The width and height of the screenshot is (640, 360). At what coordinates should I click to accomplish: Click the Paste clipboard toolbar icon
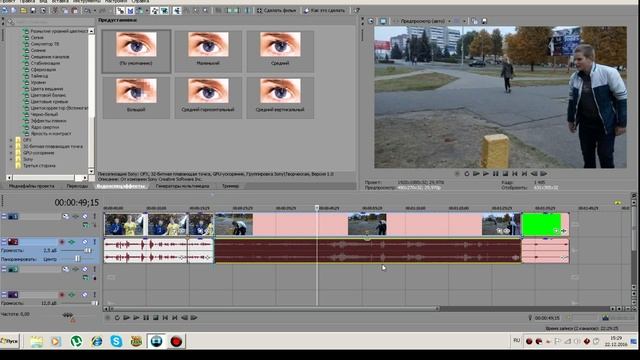(x=75, y=10)
